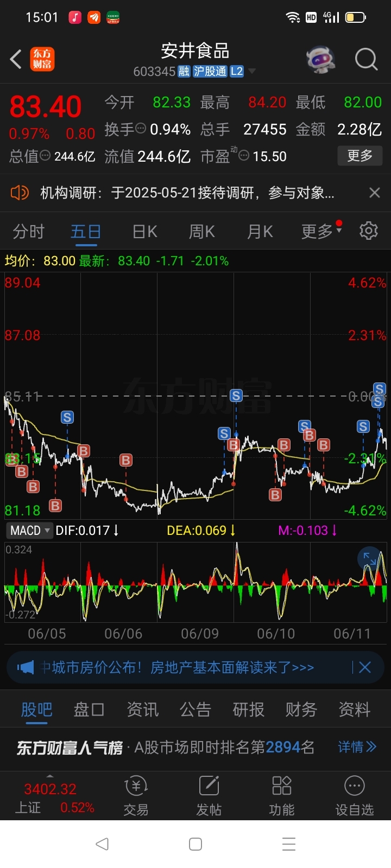Tap the L2 level badge

pyautogui.click(x=237, y=72)
